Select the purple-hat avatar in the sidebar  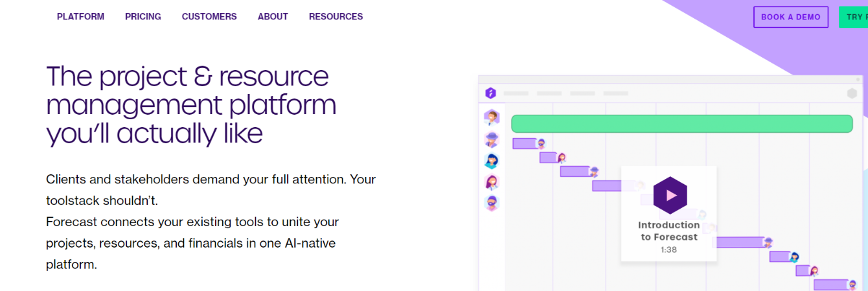[492, 139]
